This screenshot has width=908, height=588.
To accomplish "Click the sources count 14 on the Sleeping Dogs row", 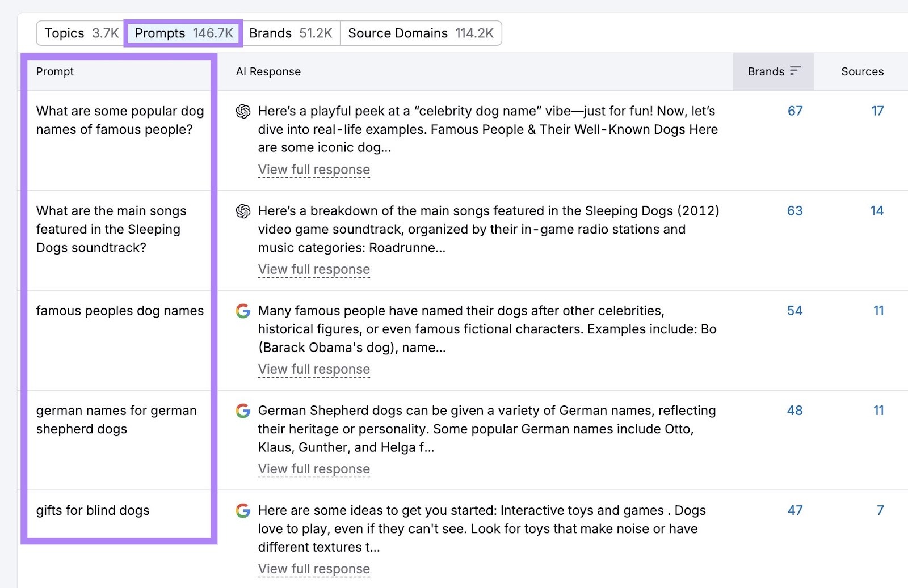I will [x=877, y=211].
